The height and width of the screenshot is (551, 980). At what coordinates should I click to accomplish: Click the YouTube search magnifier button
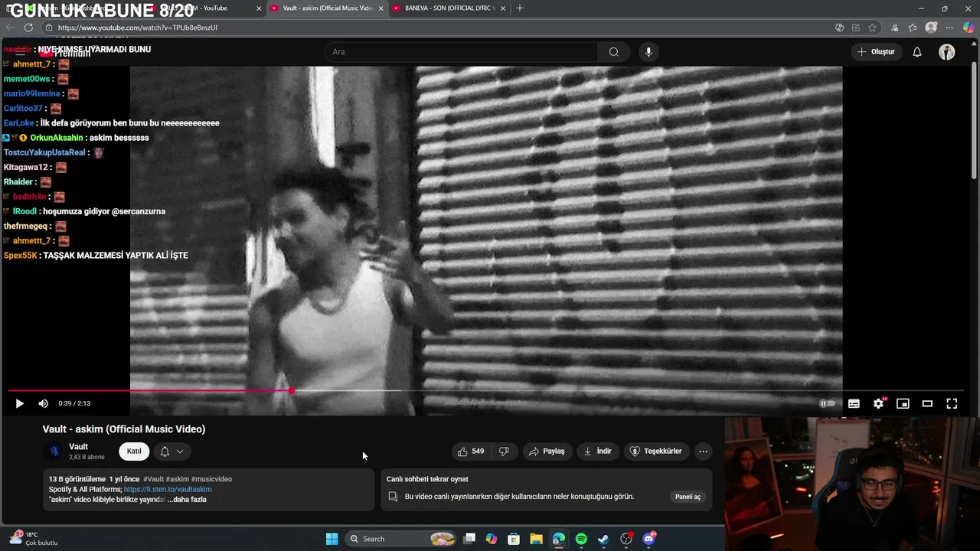[613, 52]
